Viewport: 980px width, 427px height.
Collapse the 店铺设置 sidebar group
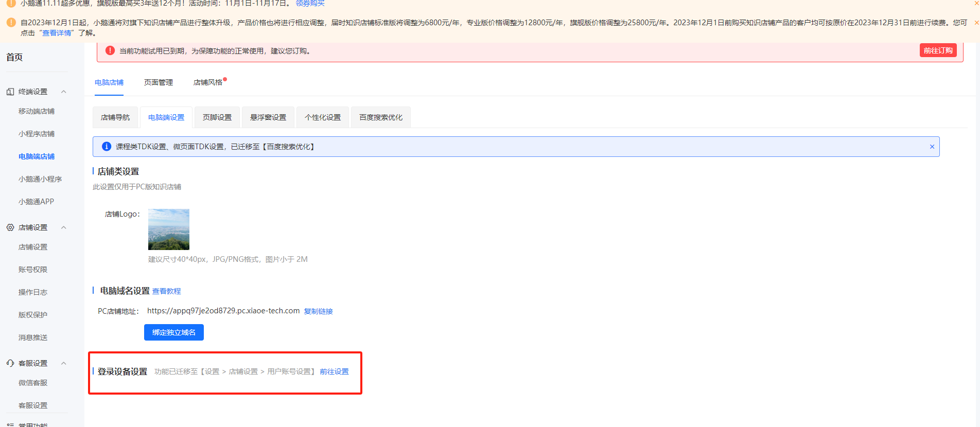tap(64, 227)
